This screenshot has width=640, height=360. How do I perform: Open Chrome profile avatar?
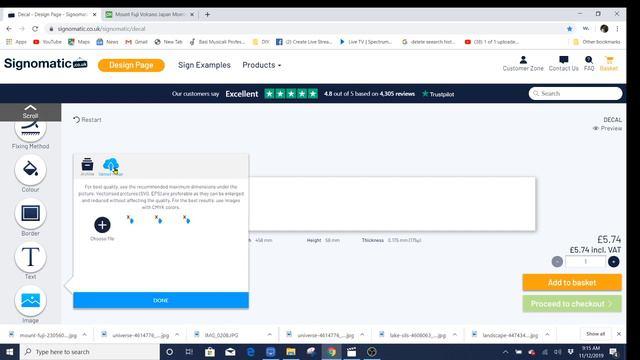(604, 29)
